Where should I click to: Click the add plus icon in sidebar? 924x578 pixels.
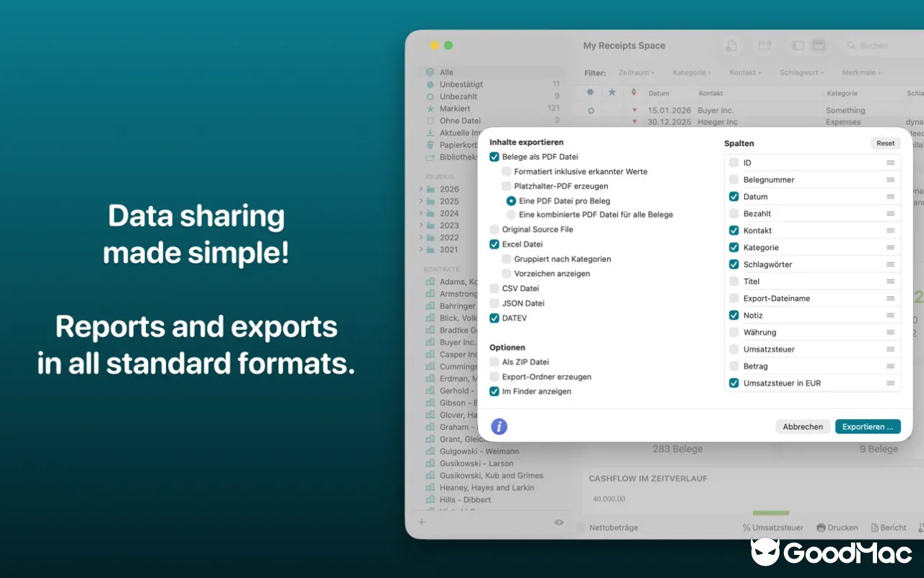pos(422,522)
